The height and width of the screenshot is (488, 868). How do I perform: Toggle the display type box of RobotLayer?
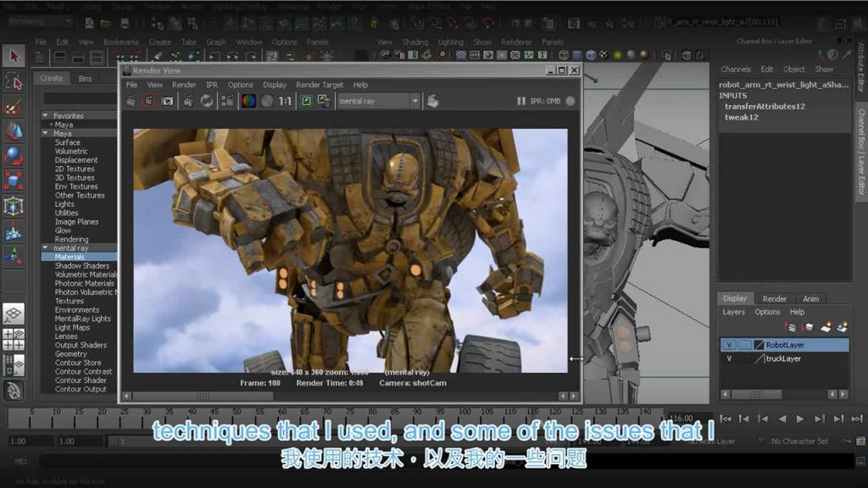744,346
